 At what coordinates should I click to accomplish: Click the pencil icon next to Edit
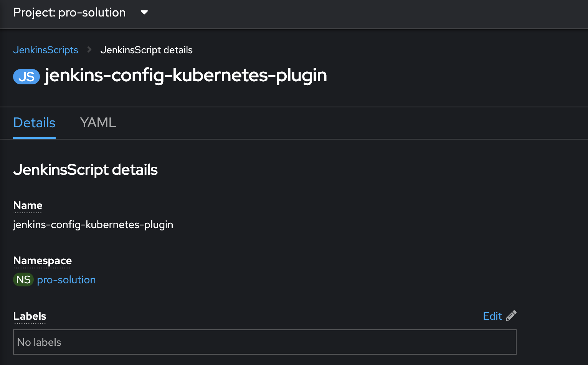click(x=511, y=316)
